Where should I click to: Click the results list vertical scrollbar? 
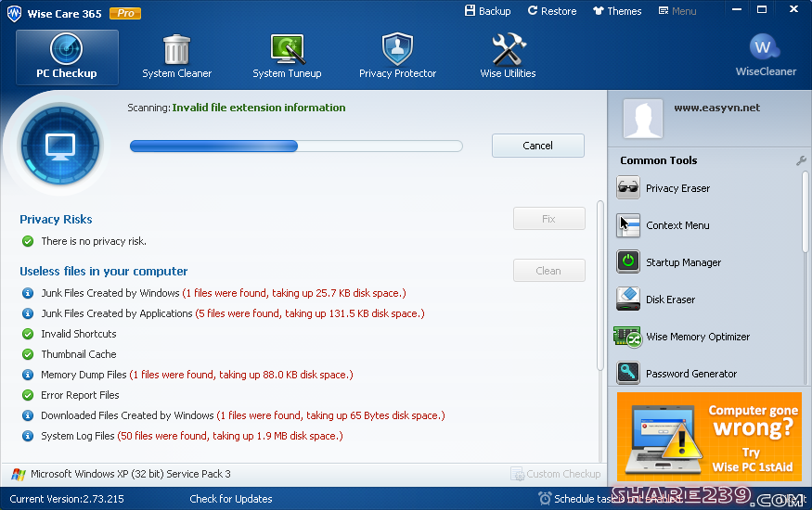pyautogui.click(x=600, y=286)
